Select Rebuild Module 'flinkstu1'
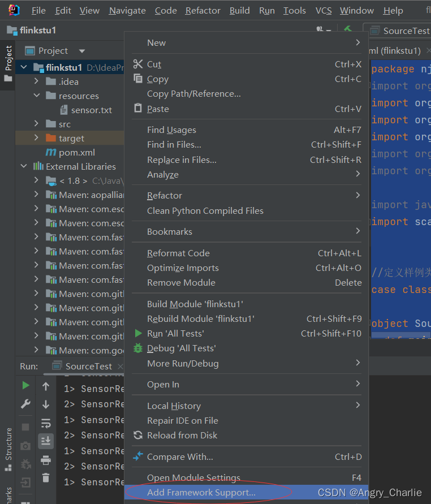The image size is (431, 504). click(x=247, y=318)
